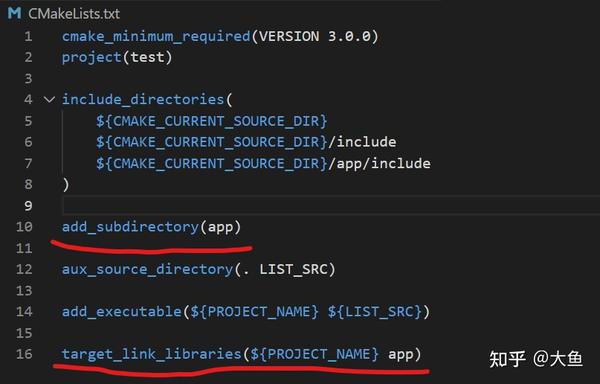Click /app/include path on line 7

click(379, 164)
